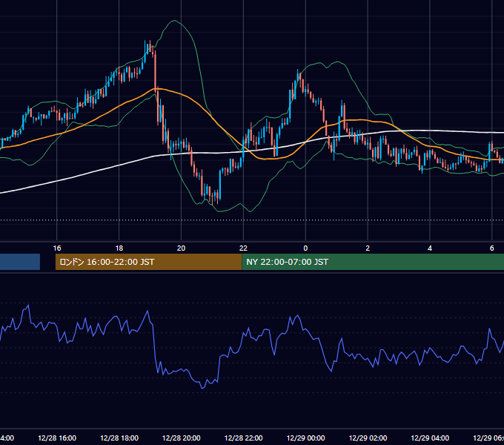
Task: Click the 20 hour axis label
Action: [x=182, y=248]
